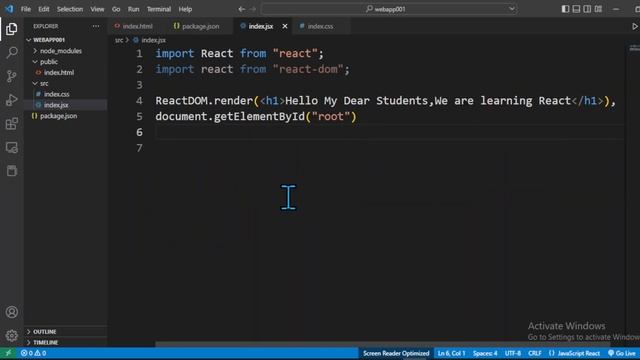Click line number 7 in the gutter
640x360 pixels.
(x=139, y=148)
